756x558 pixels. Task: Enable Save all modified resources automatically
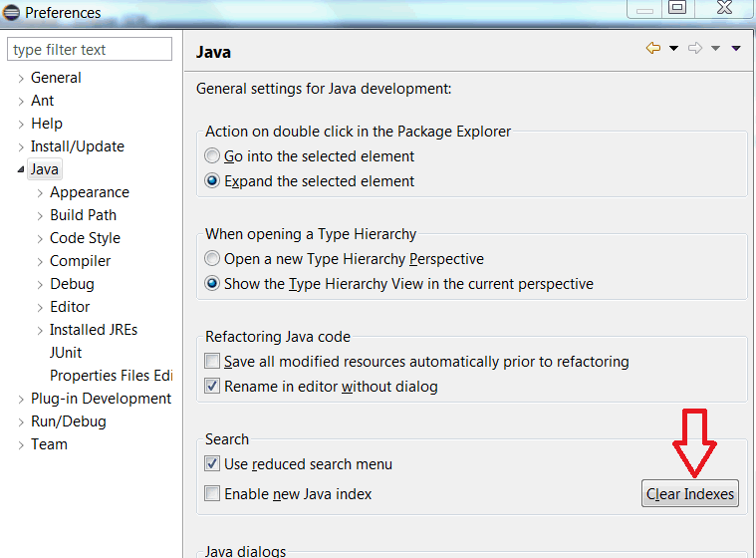(212, 361)
